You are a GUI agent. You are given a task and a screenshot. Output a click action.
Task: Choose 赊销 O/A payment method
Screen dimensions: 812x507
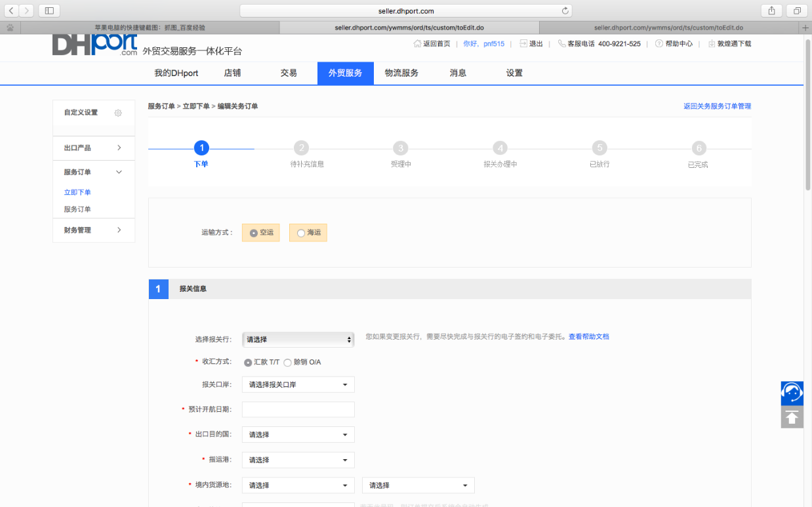pyautogui.click(x=287, y=363)
